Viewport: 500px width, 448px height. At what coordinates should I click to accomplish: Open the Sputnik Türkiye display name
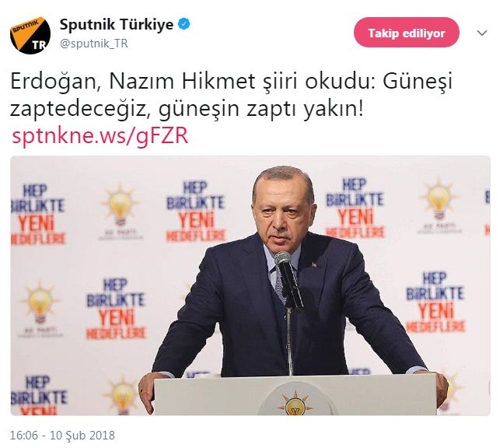coord(117,25)
